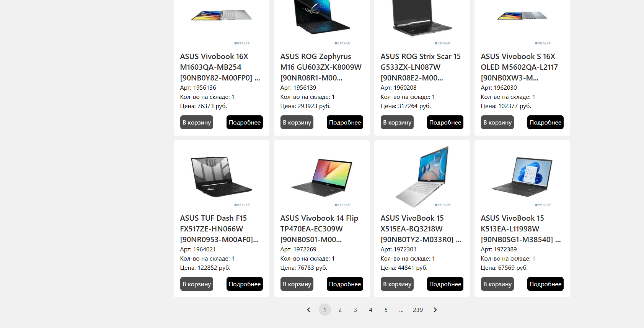This screenshot has width=644, height=328.
Task: Open details for ASUS Vivobook S 16X OLED
Action: tap(545, 122)
